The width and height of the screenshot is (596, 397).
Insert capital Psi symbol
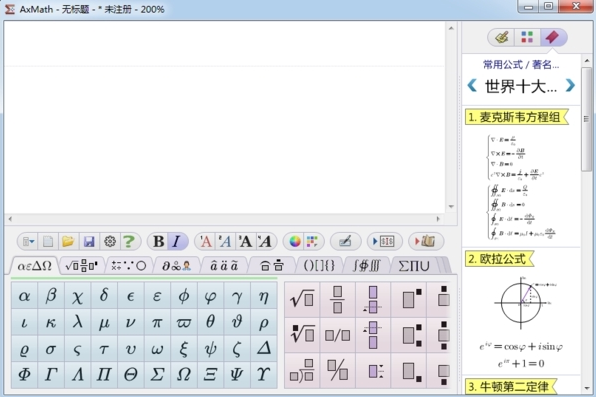click(237, 375)
